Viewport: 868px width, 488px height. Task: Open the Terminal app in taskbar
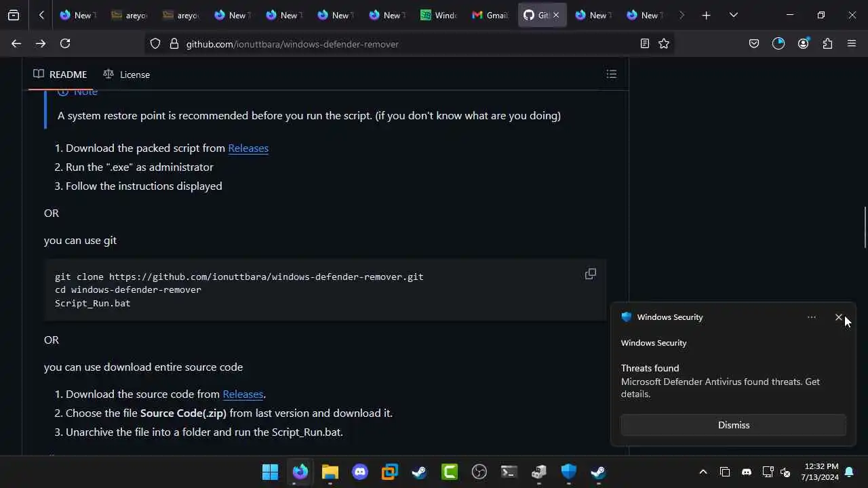509,472
